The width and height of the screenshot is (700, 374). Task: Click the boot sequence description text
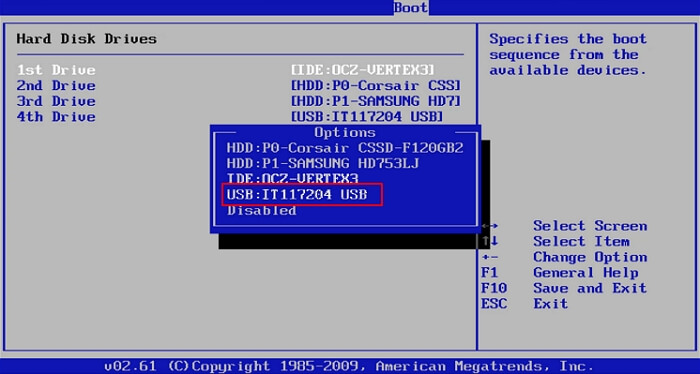pyautogui.click(x=568, y=54)
